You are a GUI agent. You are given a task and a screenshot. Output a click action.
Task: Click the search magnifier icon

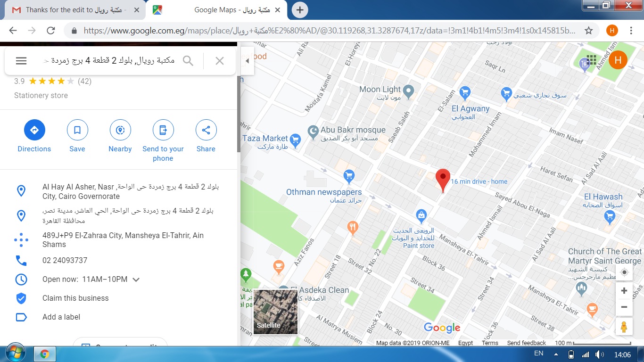pos(188,60)
